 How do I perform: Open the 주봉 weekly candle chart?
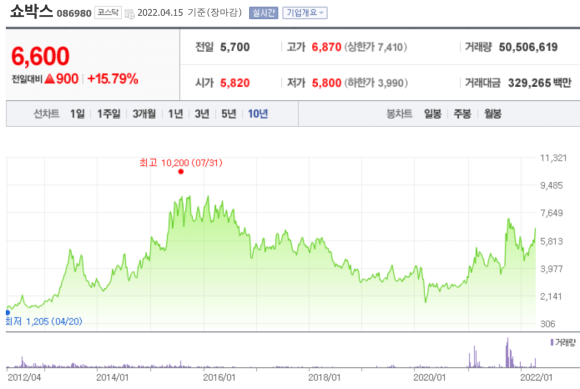coord(462,114)
